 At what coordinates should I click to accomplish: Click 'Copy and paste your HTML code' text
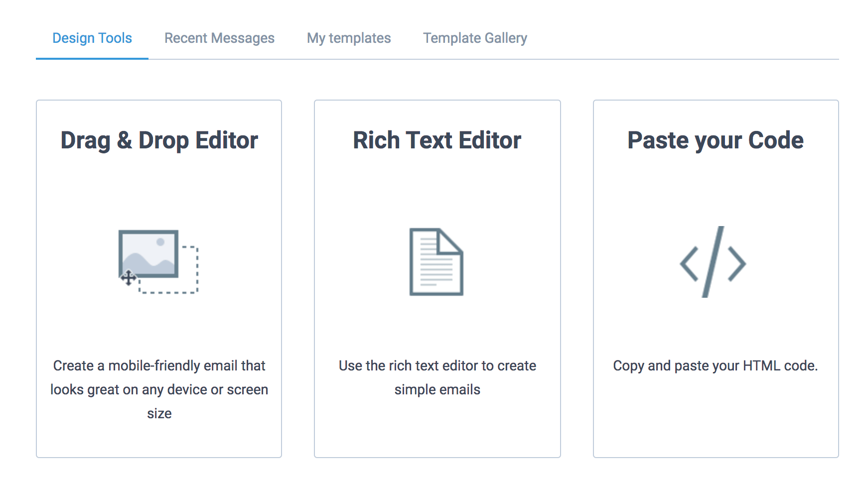(716, 366)
